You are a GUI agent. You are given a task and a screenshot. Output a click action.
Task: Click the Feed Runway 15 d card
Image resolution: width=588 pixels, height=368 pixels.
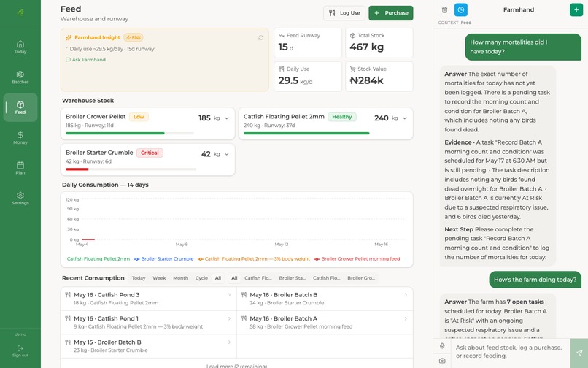tap(308, 43)
